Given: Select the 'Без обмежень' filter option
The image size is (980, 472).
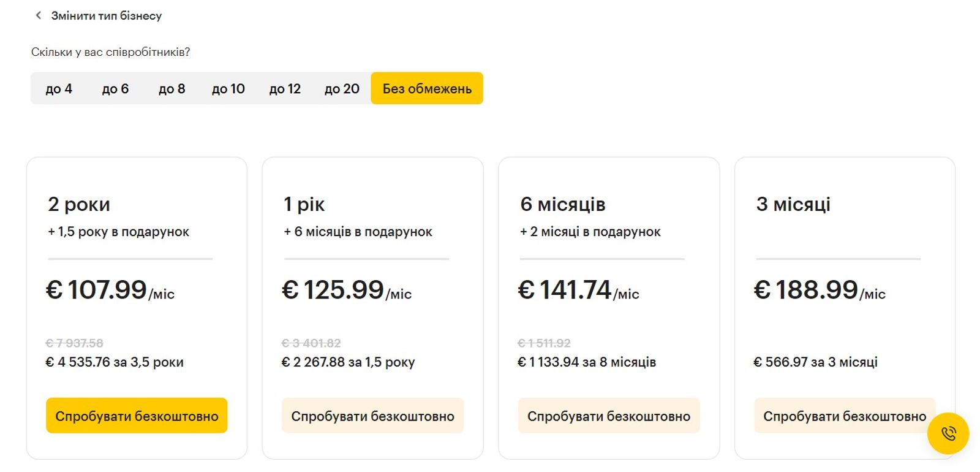Looking at the screenshot, I should tap(426, 88).
